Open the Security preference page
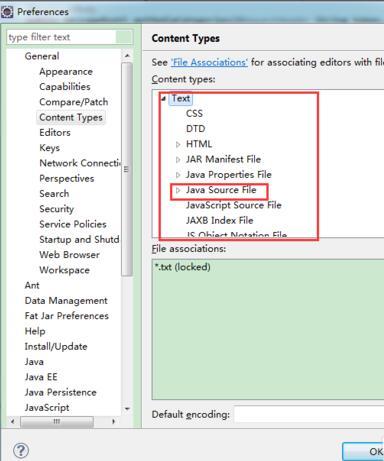 point(57,209)
